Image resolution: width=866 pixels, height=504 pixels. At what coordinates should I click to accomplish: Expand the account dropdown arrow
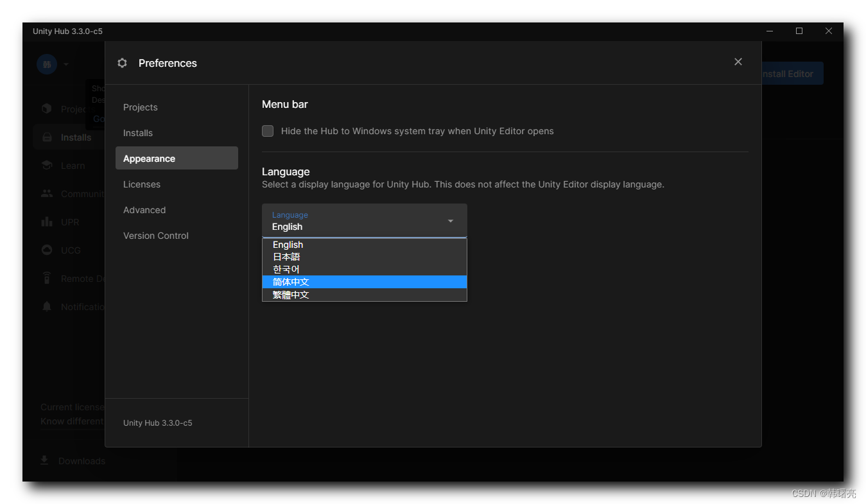point(66,64)
